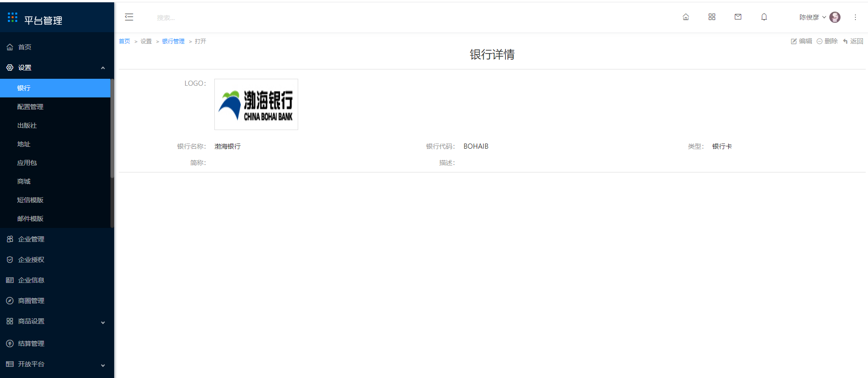Click the BOHAIB bank code value
Viewport: 868px width, 378px height.
click(x=476, y=146)
